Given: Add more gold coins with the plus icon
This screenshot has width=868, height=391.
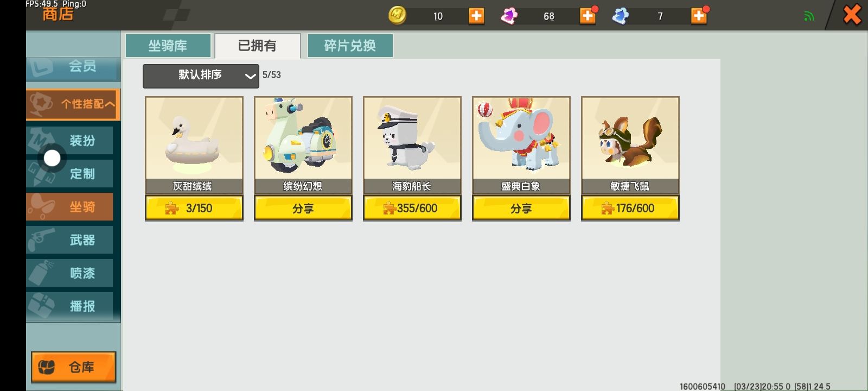Looking at the screenshot, I should [x=476, y=16].
